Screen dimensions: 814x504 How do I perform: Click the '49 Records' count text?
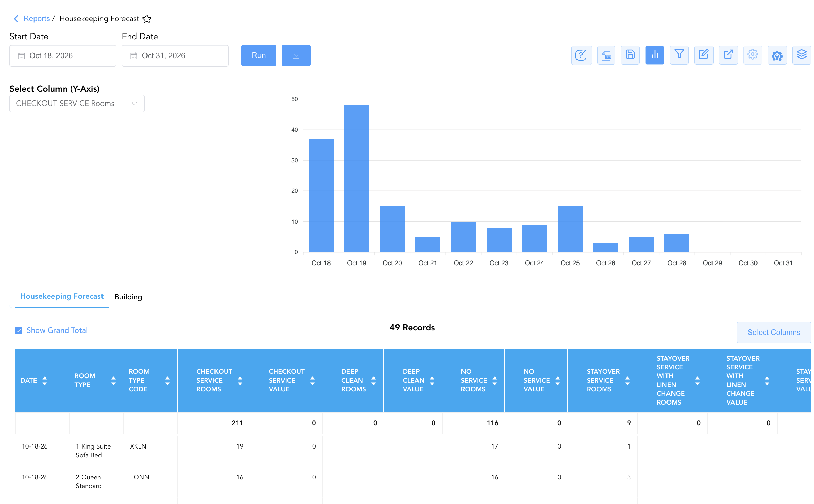[x=412, y=327]
